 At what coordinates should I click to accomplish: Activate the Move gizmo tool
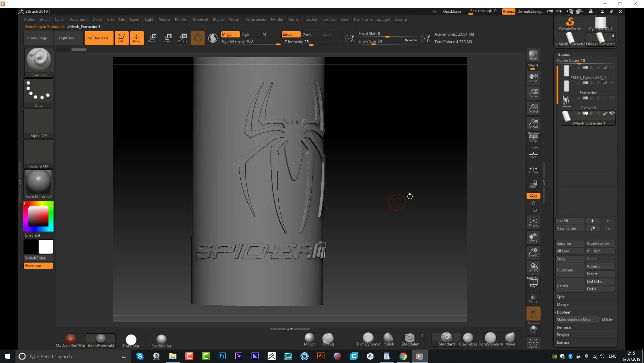pos(152,38)
